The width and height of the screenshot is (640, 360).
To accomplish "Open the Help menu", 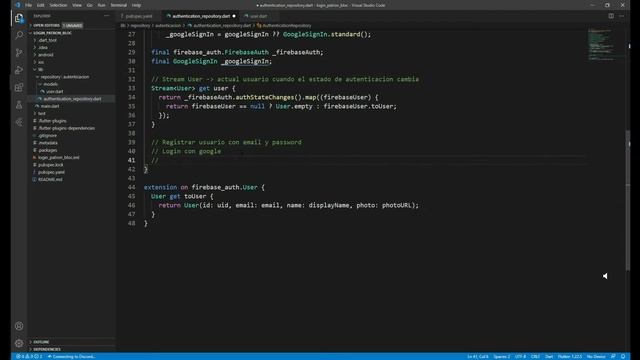I will point(136,5).
